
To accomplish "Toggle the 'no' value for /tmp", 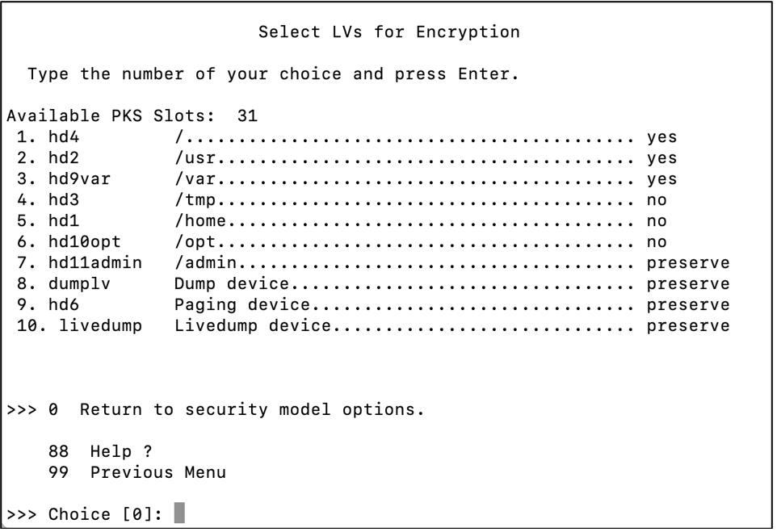I will point(657,201).
